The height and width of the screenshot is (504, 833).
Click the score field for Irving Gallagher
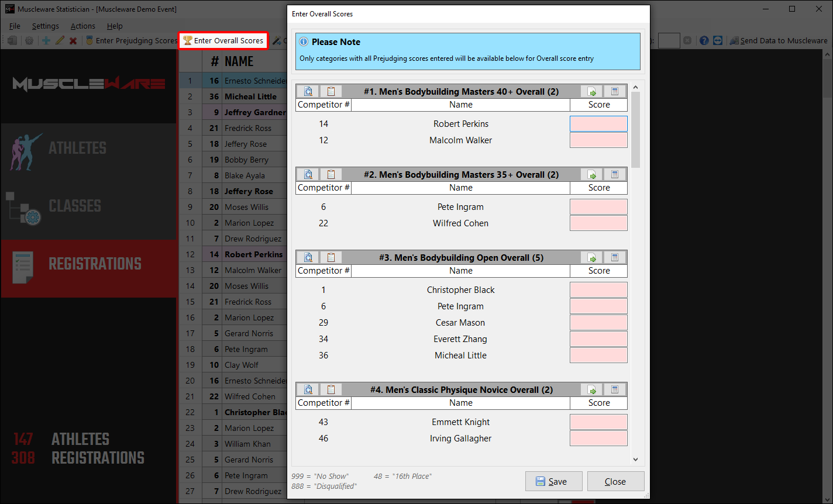[598, 439]
